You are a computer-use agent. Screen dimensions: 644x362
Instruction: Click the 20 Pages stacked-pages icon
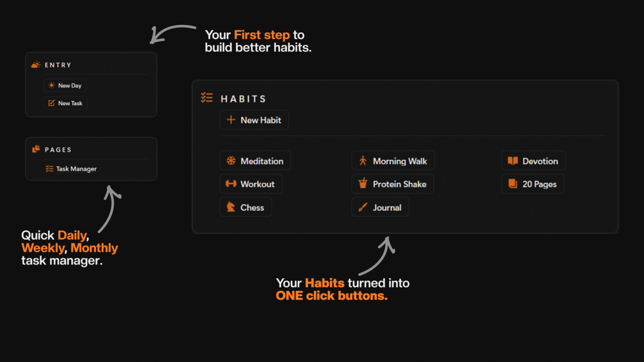[x=513, y=183]
